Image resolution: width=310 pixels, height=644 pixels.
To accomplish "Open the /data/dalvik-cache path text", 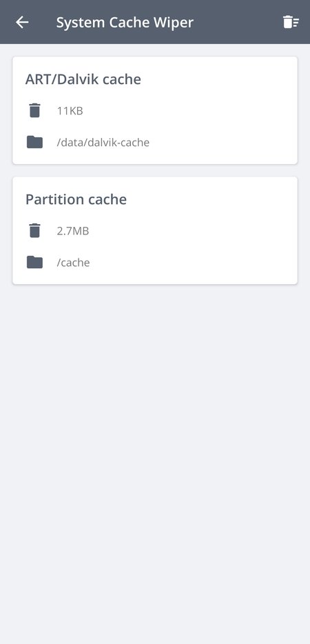I will point(103,143).
